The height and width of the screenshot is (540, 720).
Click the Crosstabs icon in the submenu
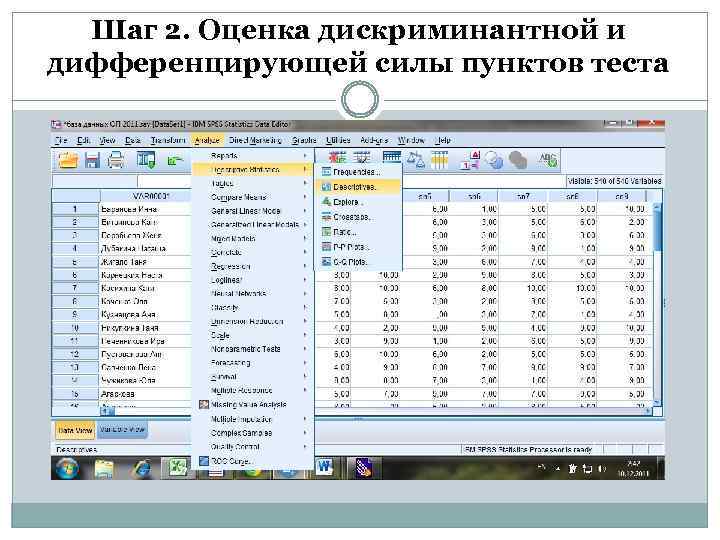click(x=326, y=217)
